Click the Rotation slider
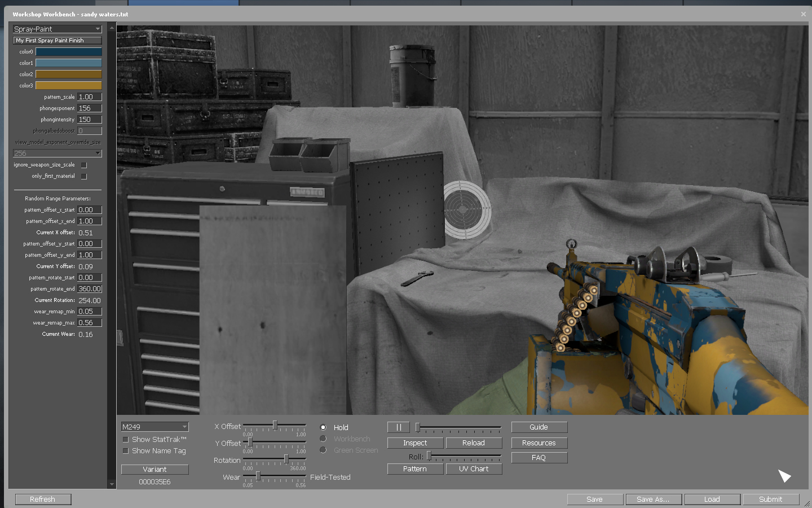812x508 pixels. (275, 459)
